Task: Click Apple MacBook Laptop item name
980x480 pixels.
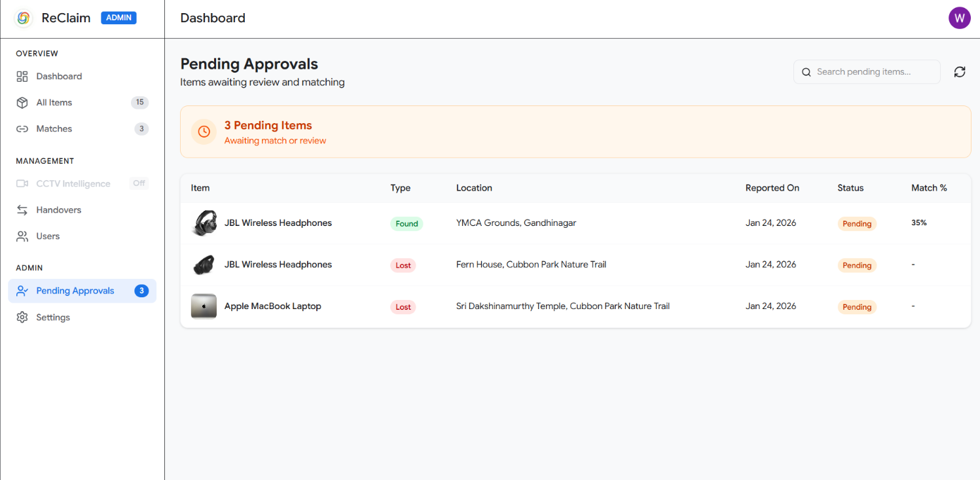Action: (x=273, y=306)
